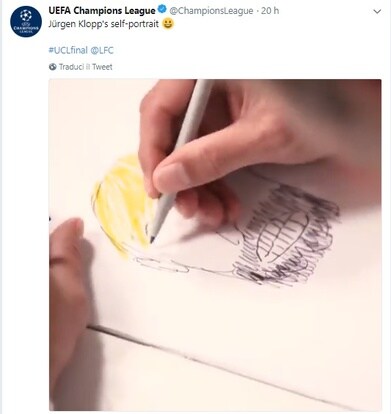Viewport: 391px width, 414px height.
Task: Click the Jürgen Klopp's self-portrait tweet text
Action: point(104,24)
